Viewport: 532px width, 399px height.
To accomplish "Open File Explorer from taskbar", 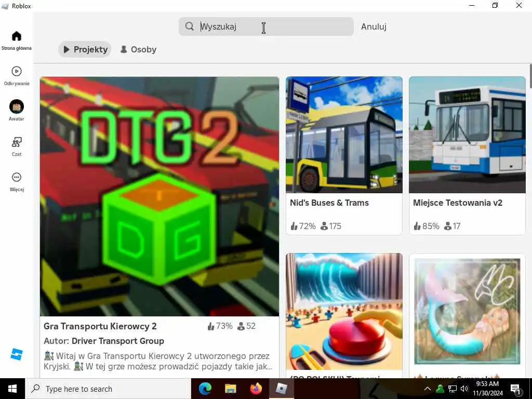I will point(230,389).
